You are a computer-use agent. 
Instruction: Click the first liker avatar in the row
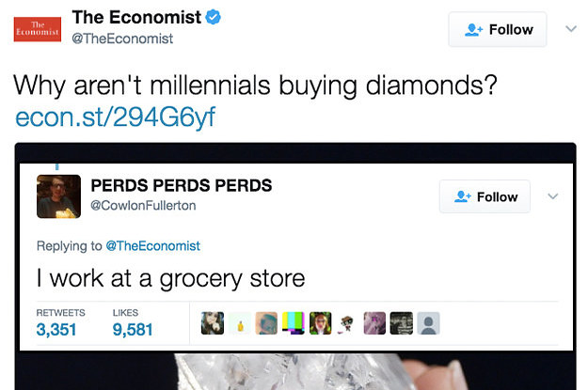click(x=213, y=322)
